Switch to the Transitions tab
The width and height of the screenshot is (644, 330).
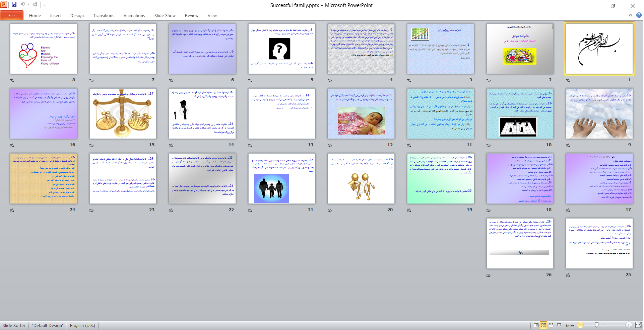pos(104,15)
